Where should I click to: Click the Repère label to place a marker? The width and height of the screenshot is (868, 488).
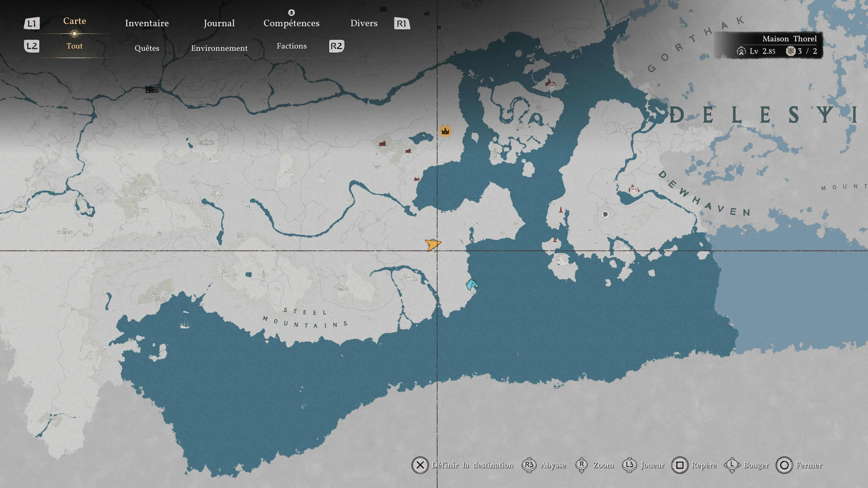[x=704, y=465]
